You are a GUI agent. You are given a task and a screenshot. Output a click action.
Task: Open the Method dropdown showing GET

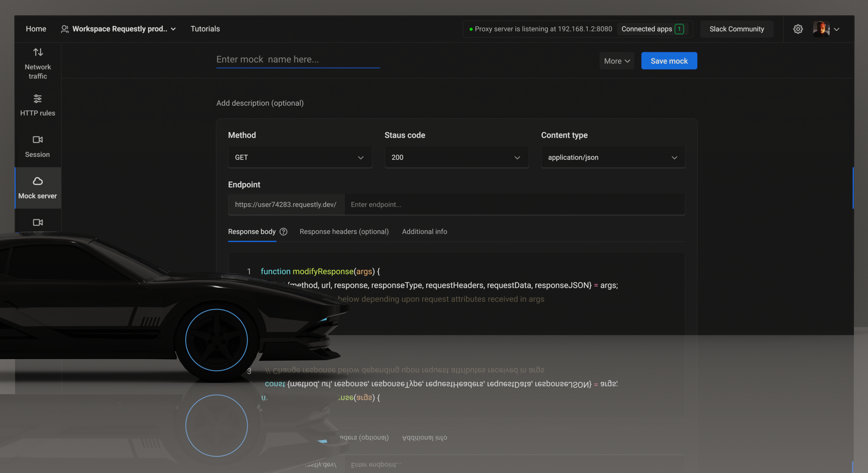299,157
